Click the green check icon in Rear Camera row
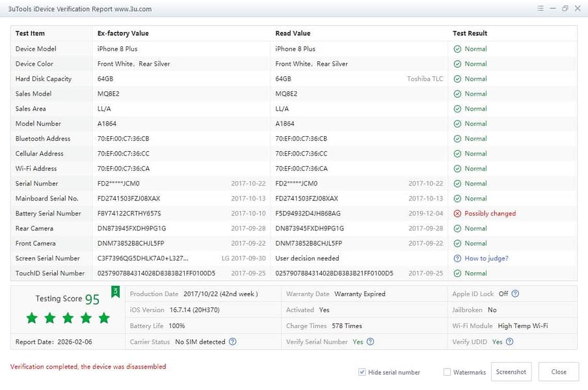This screenshot has height=390, width=588. tap(457, 229)
